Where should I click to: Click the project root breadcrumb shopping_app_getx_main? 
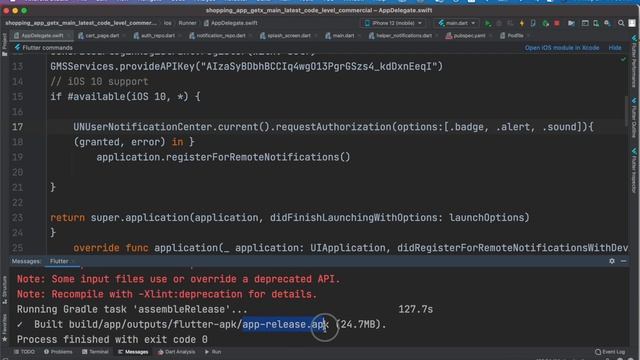coord(81,23)
